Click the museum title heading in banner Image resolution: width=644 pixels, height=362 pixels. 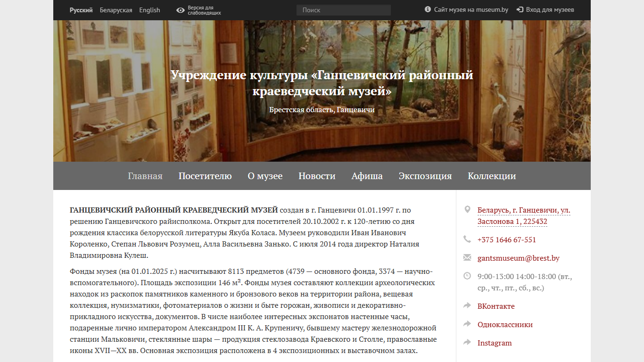point(322,82)
